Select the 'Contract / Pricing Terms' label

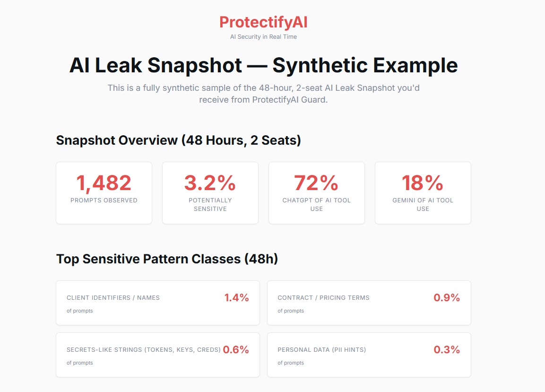pyautogui.click(x=323, y=298)
